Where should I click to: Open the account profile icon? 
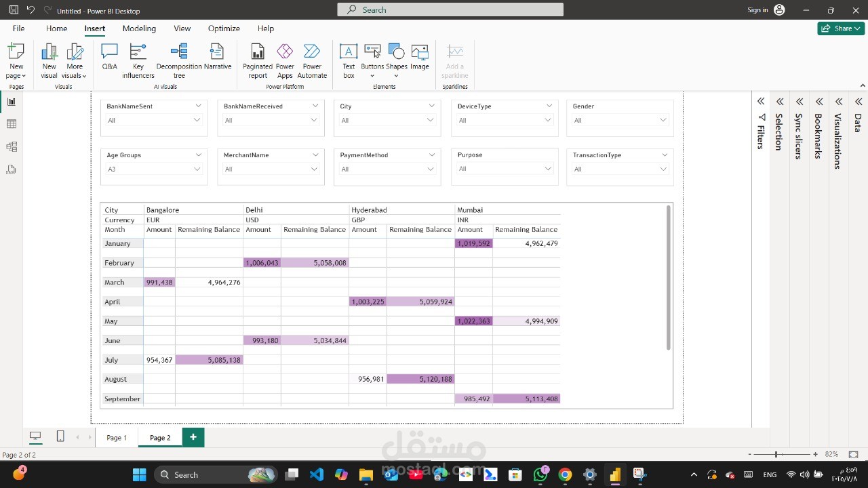click(x=779, y=10)
